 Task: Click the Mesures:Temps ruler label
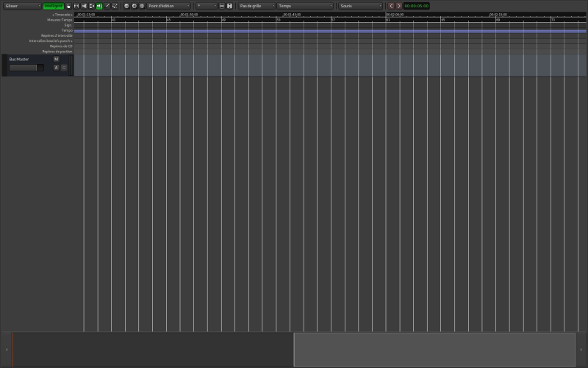(x=60, y=20)
